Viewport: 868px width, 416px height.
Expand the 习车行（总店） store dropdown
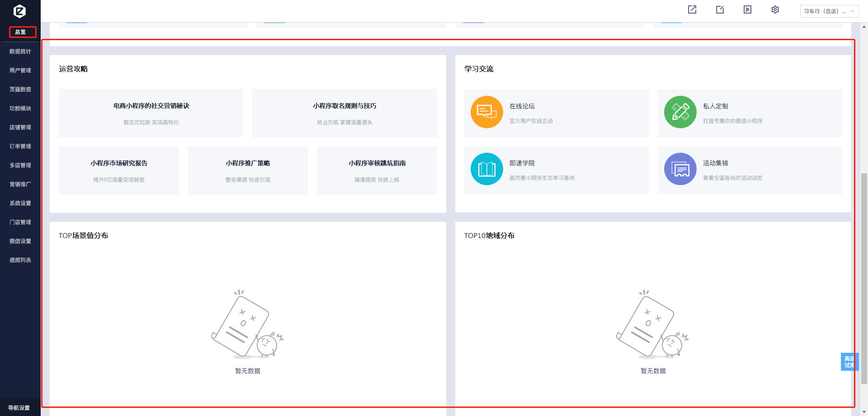829,11
